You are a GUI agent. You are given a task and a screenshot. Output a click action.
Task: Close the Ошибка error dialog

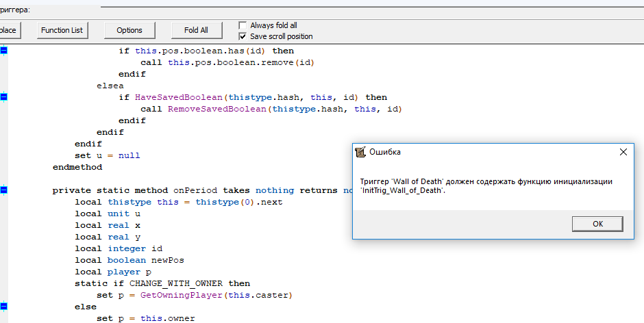tap(623, 152)
